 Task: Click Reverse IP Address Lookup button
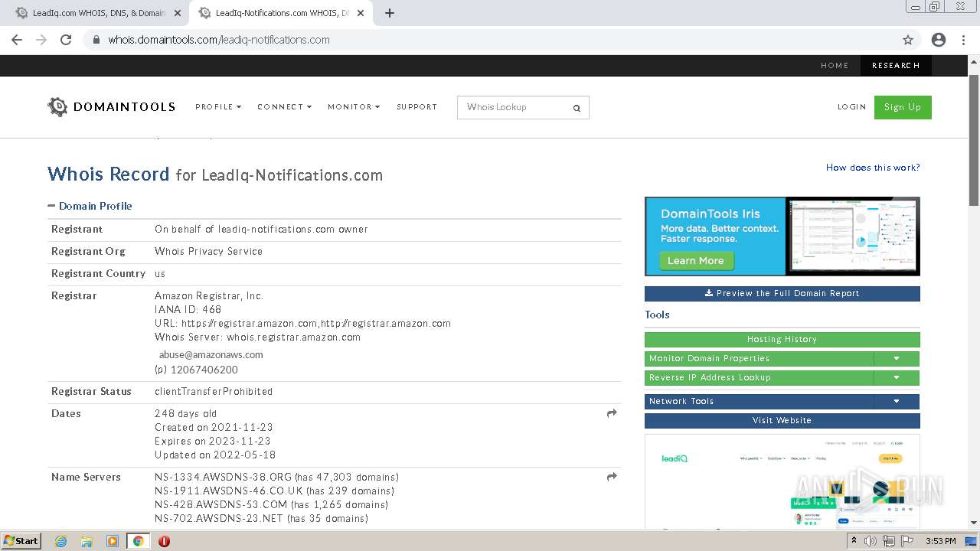click(759, 378)
